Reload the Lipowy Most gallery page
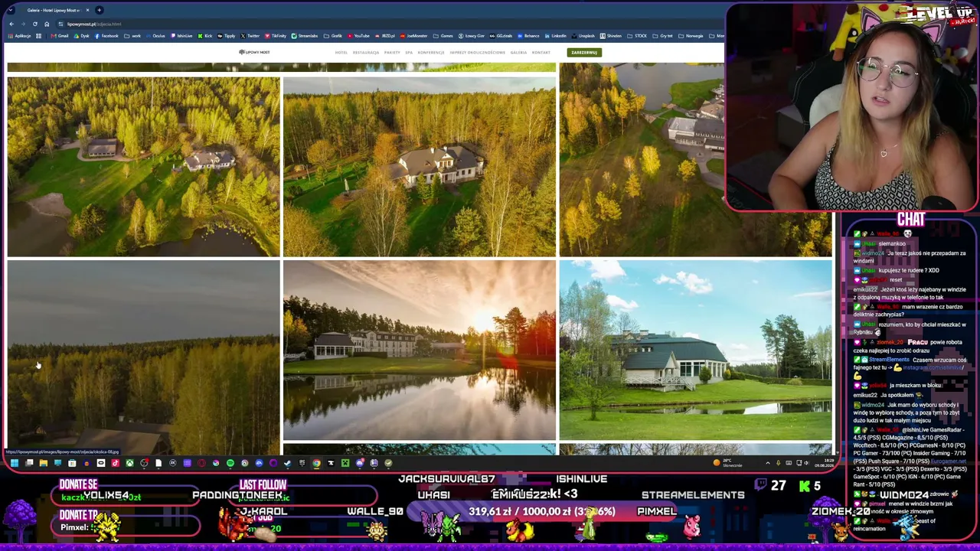The image size is (980, 551). [x=34, y=24]
